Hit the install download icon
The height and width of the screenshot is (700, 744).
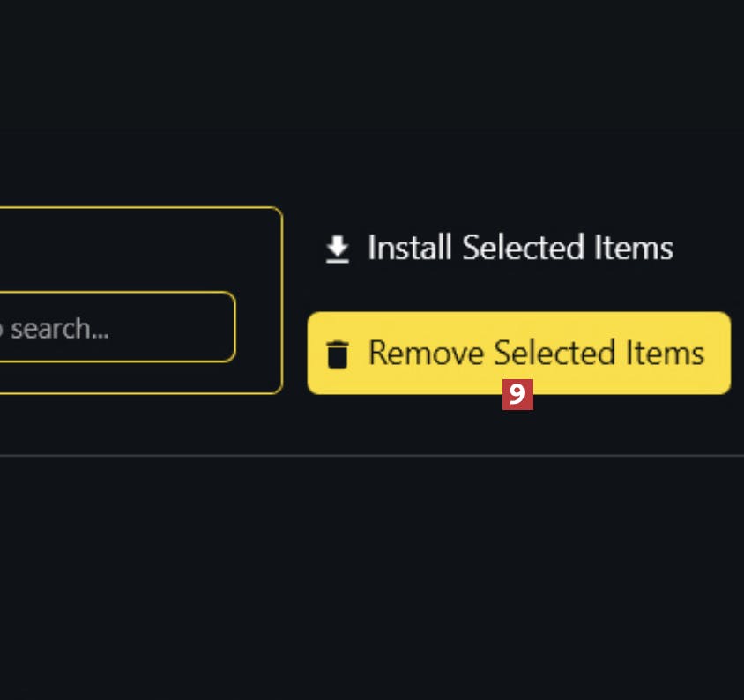click(338, 249)
